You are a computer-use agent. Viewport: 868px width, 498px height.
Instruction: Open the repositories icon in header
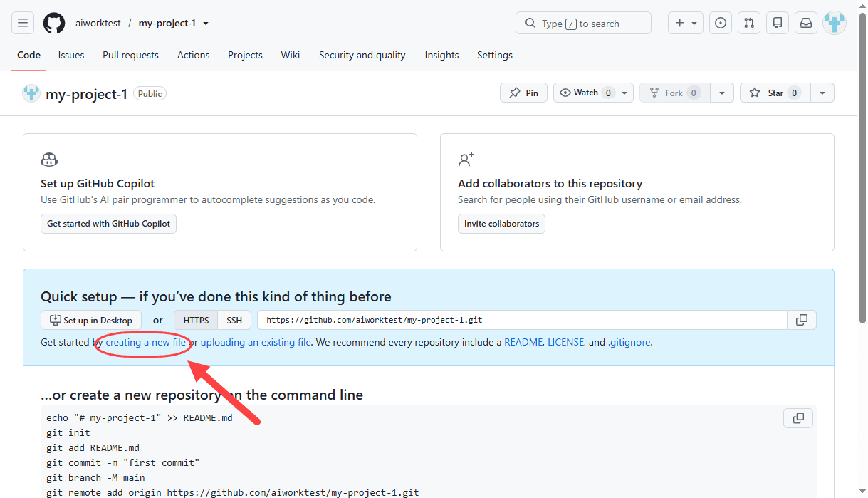[778, 23]
